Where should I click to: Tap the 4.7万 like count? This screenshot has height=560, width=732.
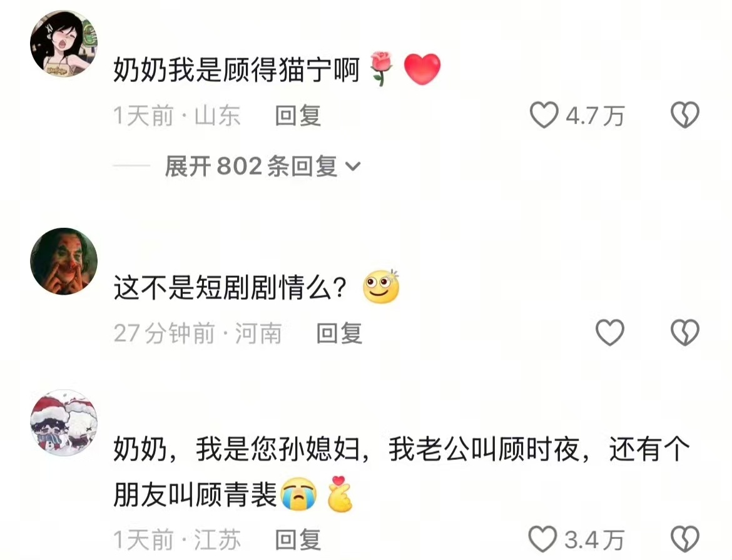(595, 115)
